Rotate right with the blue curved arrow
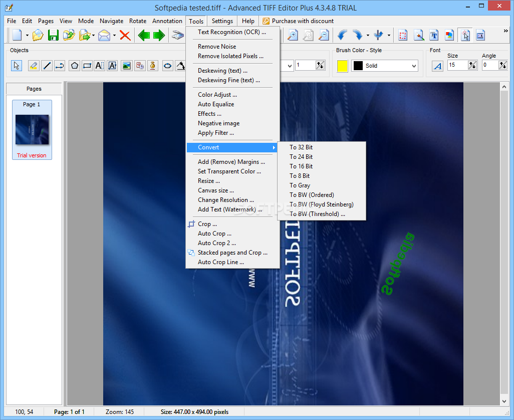The image size is (514, 420). tap(357, 35)
